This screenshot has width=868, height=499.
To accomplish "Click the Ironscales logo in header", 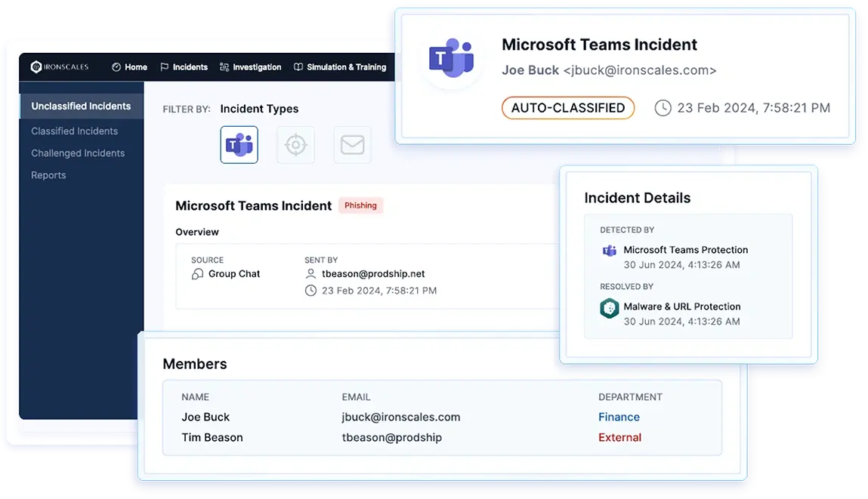I will (x=60, y=67).
